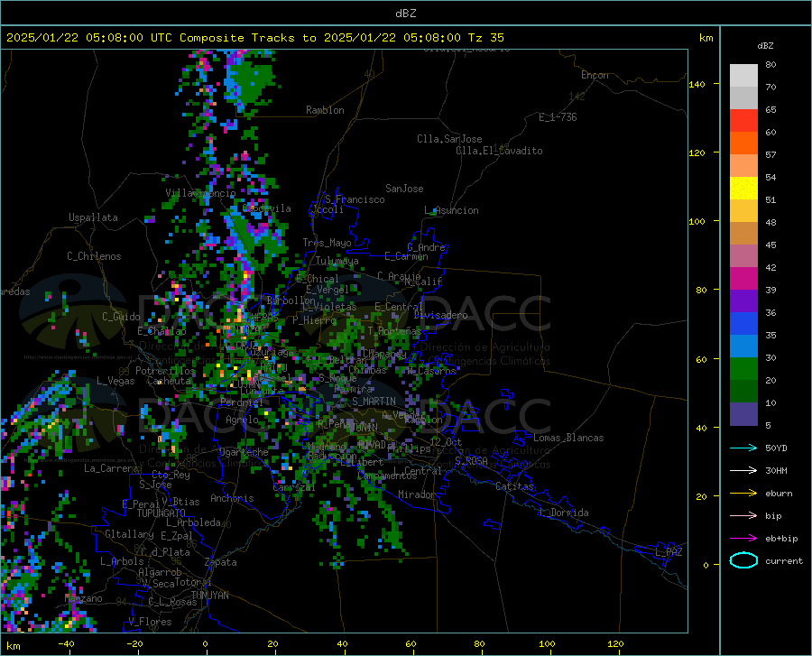This screenshot has height=656, width=812.
Task: Click the 'Anchoris' map label
Action: tap(232, 498)
